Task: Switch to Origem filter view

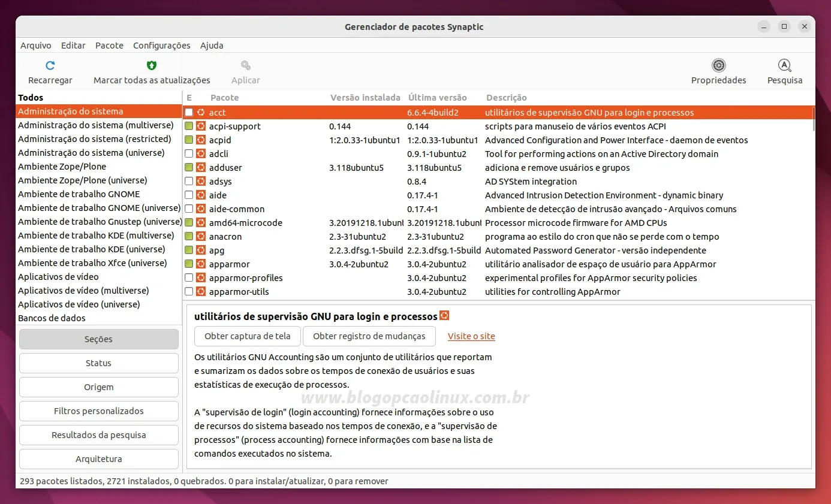Action: click(x=99, y=387)
